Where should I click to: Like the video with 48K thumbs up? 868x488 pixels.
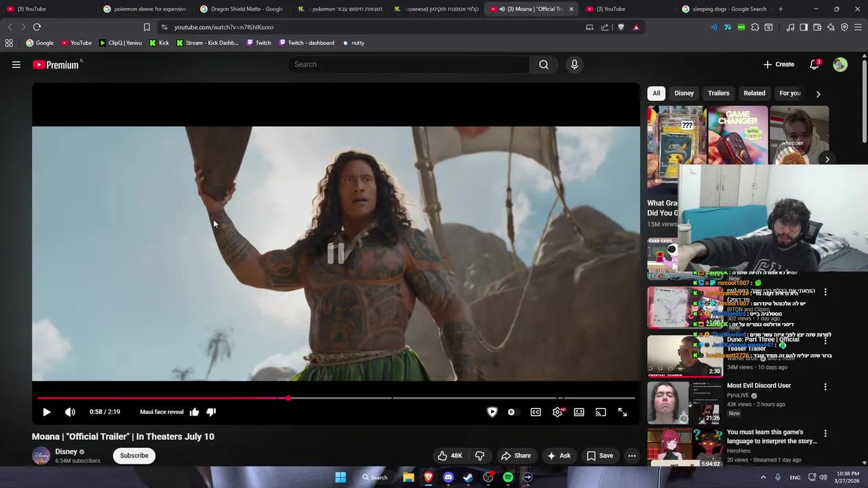click(x=450, y=455)
